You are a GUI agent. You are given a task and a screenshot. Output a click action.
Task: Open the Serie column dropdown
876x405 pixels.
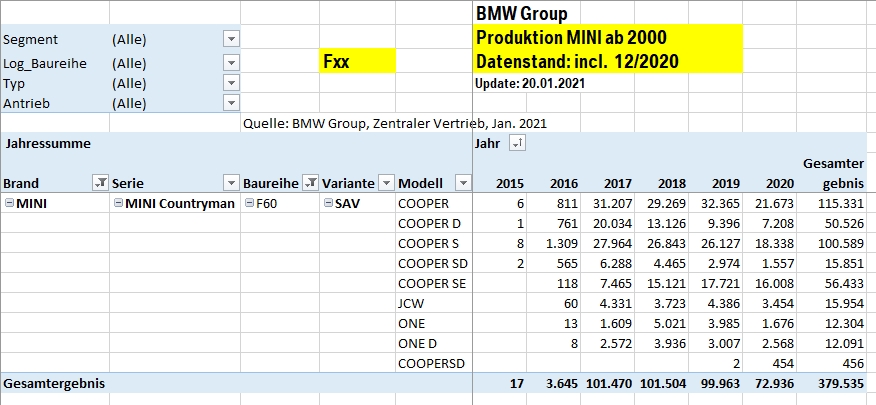(x=231, y=183)
